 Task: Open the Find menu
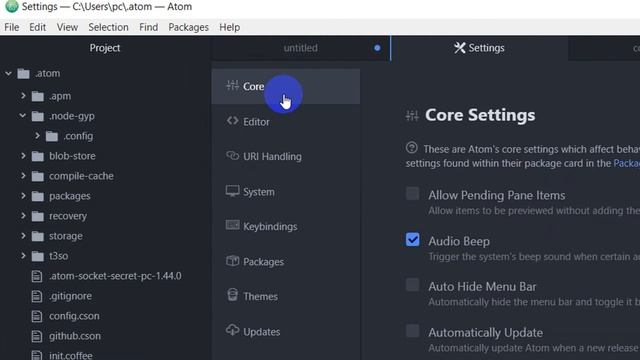click(x=149, y=27)
